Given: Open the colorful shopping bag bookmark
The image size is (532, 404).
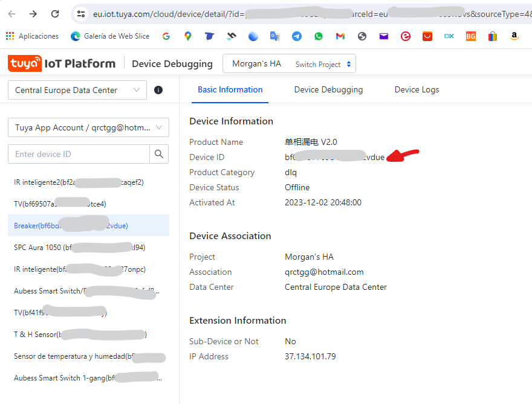Looking at the screenshot, I should (x=493, y=36).
